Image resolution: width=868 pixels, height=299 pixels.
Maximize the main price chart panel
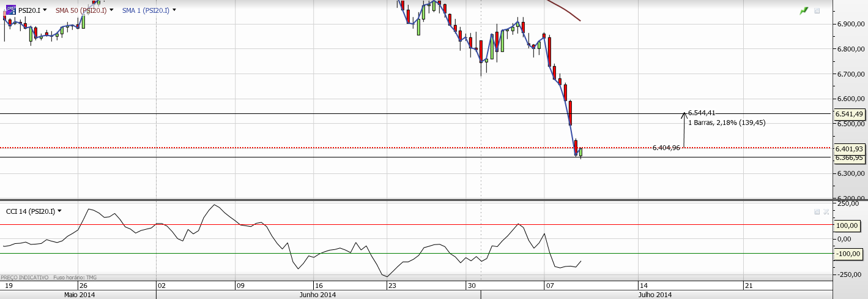pos(817,10)
